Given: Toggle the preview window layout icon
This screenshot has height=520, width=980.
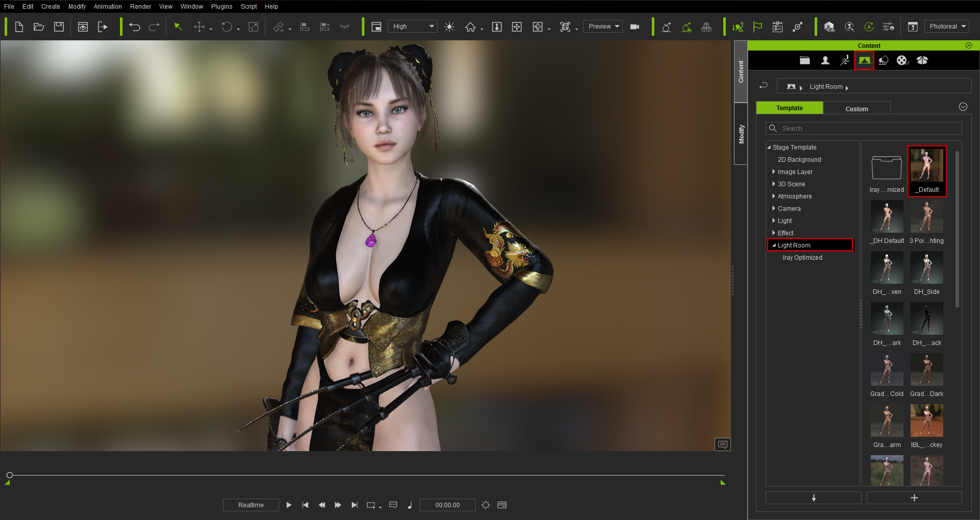Looking at the screenshot, I should 376,27.
